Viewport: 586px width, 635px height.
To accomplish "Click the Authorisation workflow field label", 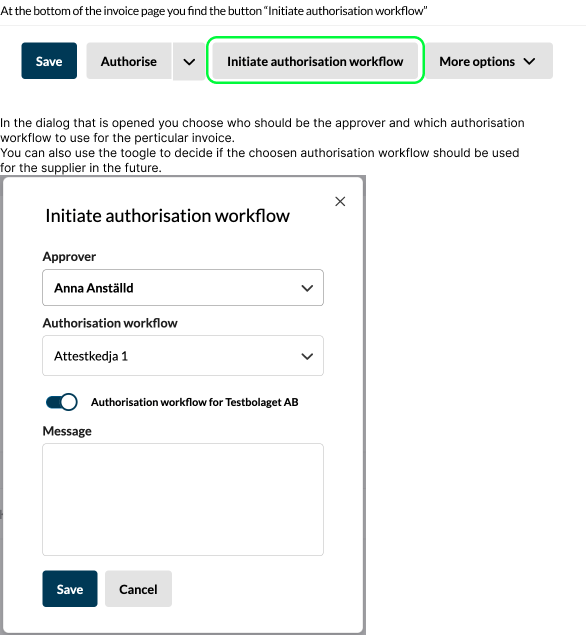I will (x=110, y=323).
